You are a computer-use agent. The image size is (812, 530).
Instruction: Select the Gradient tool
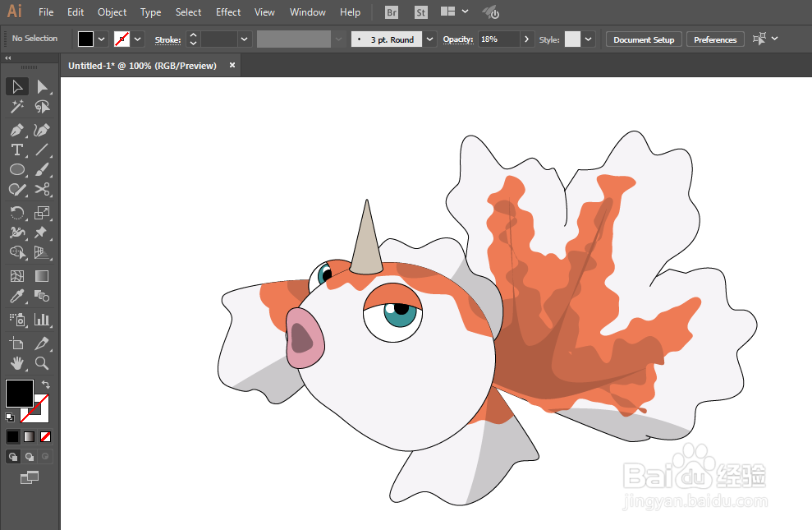point(42,276)
